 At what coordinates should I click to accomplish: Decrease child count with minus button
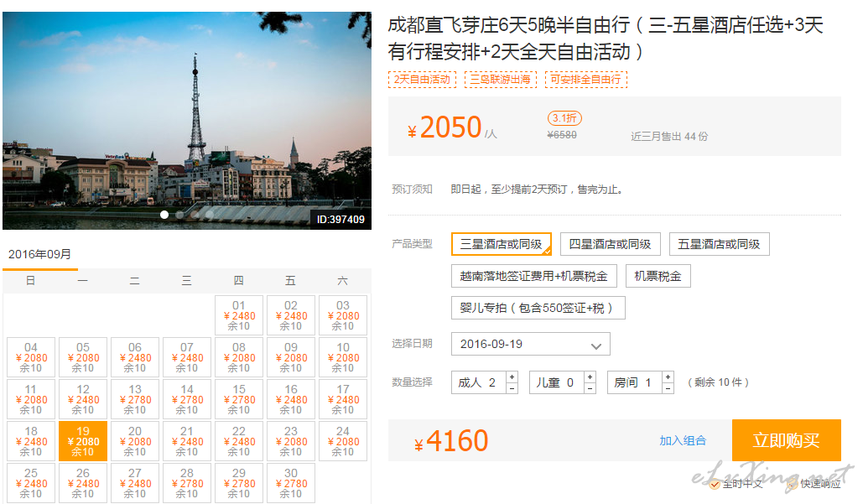click(x=590, y=388)
